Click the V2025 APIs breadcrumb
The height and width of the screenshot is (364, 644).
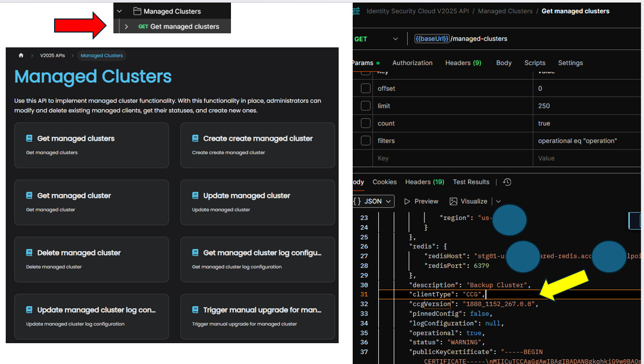53,55
